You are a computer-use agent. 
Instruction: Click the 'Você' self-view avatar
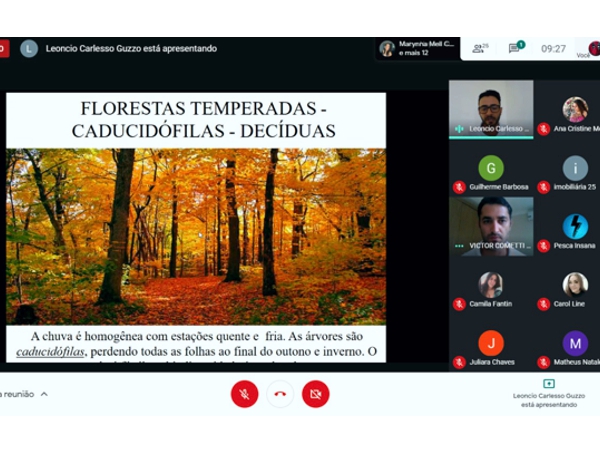pyautogui.click(x=595, y=49)
